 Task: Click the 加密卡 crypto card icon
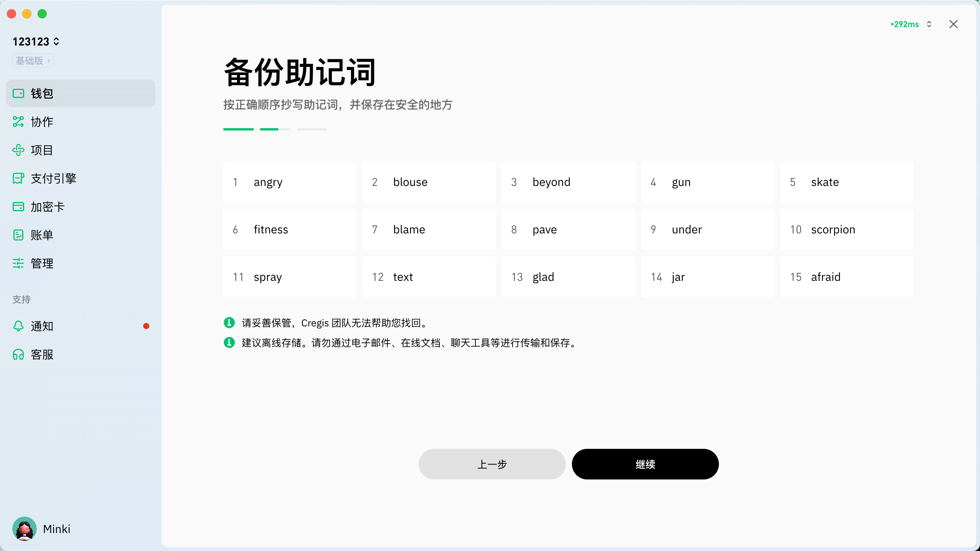[x=18, y=207]
